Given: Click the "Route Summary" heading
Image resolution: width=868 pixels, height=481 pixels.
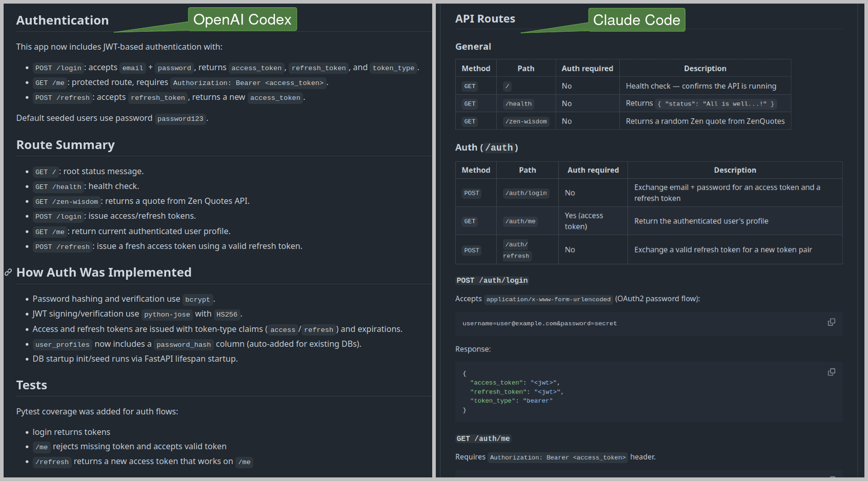Looking at the screenshot, I should [66, 145].
